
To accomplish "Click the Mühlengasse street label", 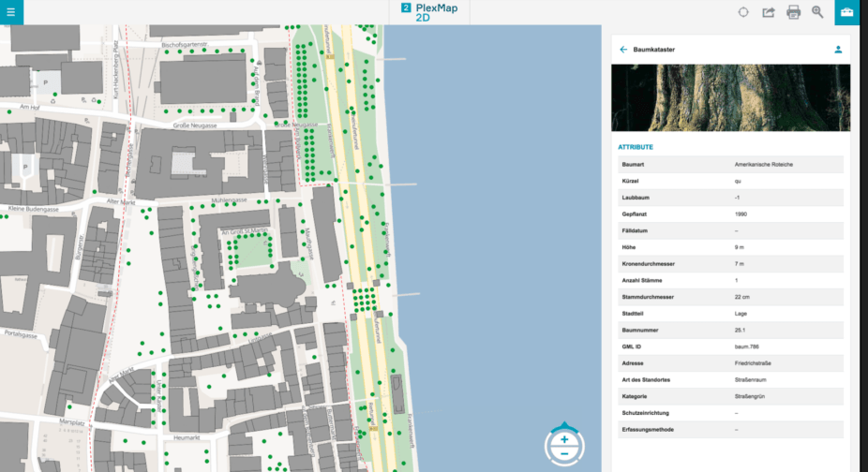I will coord(229,200).
